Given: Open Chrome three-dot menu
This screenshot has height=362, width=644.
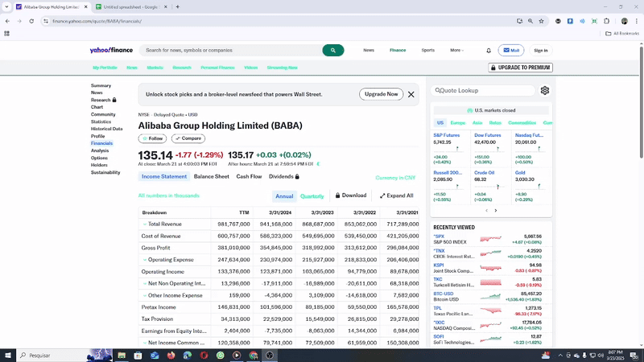Looking at the screenshot, I should point(637,21).
